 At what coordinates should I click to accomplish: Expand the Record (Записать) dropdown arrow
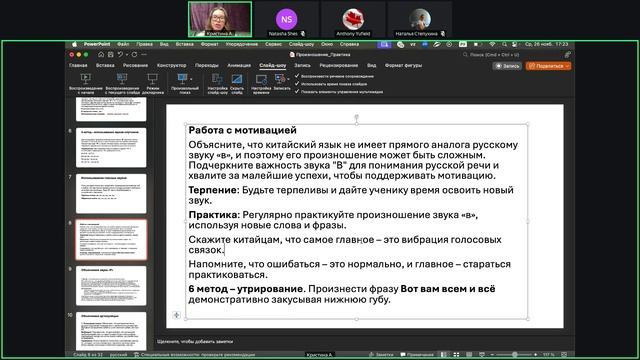(288, 79)
